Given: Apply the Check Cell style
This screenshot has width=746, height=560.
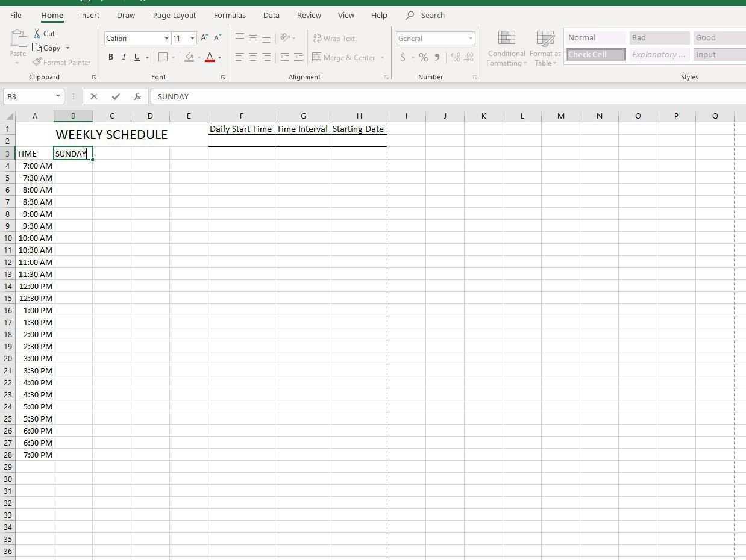Looking at the screenshot, I should [x=596, y=55].
